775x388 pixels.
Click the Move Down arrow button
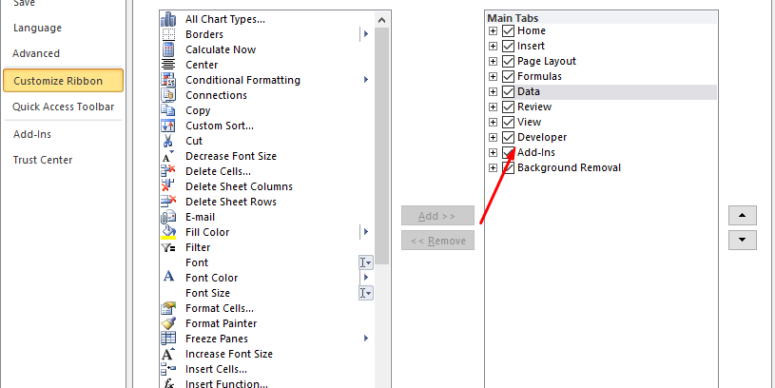click(742, 240)
